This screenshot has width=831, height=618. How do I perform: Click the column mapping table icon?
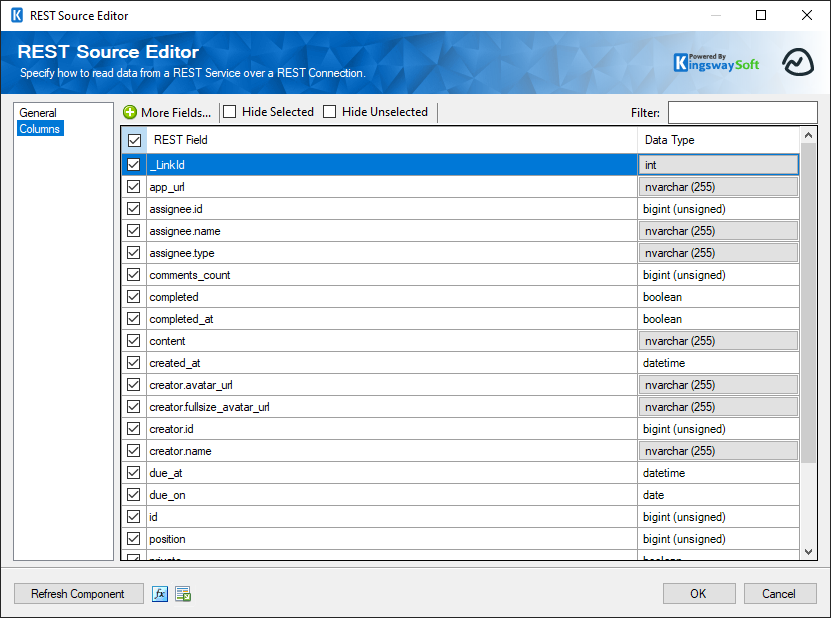point(183,594)
